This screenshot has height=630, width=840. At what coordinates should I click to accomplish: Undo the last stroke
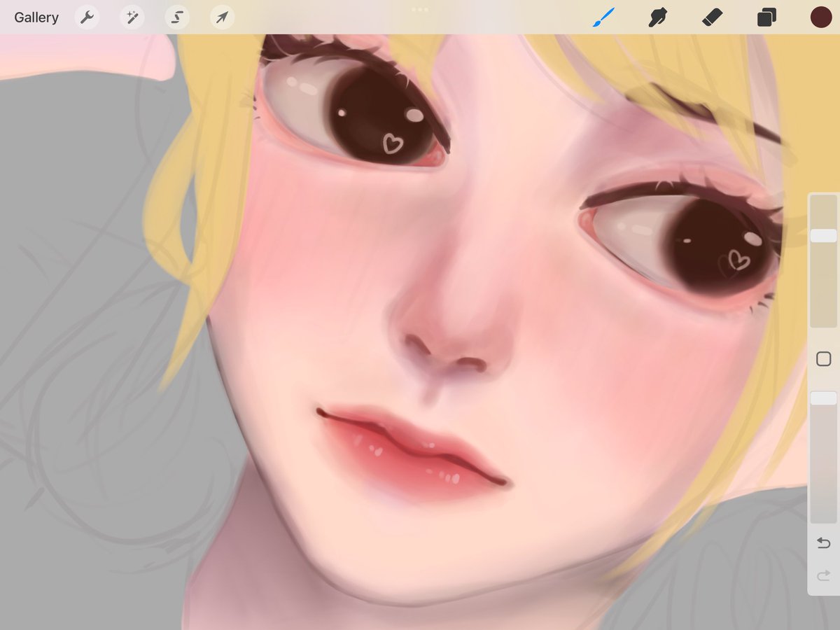(824, 542)
